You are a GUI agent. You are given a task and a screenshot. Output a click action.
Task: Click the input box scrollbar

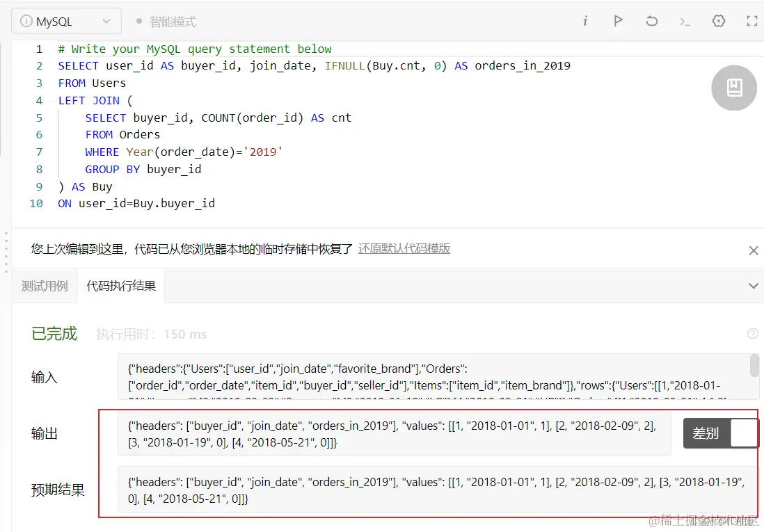tap(754, 365)
